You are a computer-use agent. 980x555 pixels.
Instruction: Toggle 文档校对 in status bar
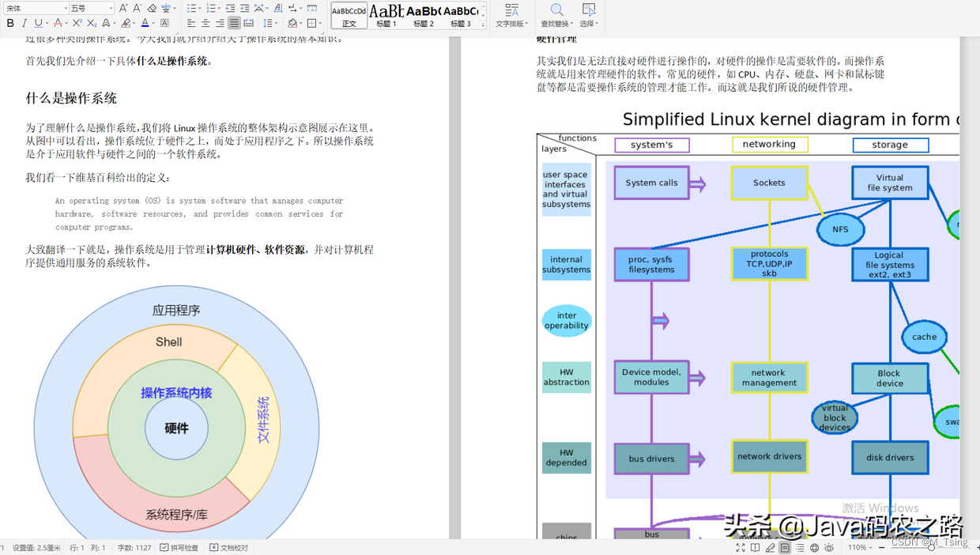click(x=229, y=547)
